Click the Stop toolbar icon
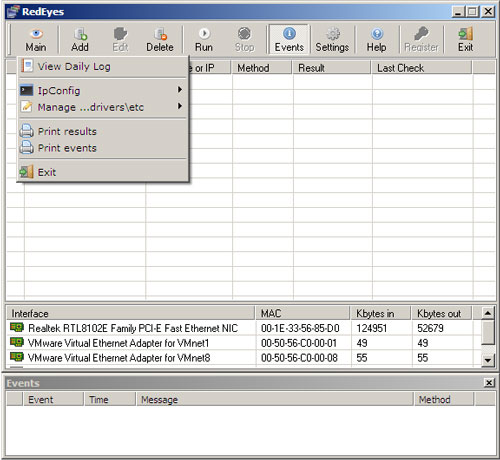The width and height of the screenshot is (500, 460). pyautogui.click(x=244, y=34)
